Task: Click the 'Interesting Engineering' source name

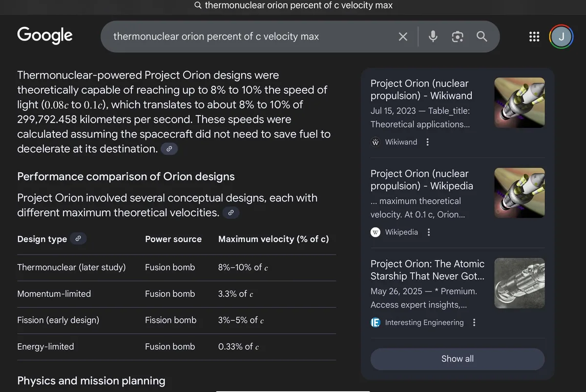Action: click(x=424, y=323)
